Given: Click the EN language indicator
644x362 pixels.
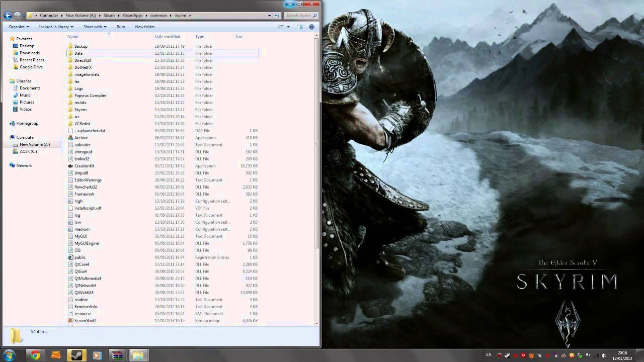Looking at the screenshot, I should tap(489, 355).
